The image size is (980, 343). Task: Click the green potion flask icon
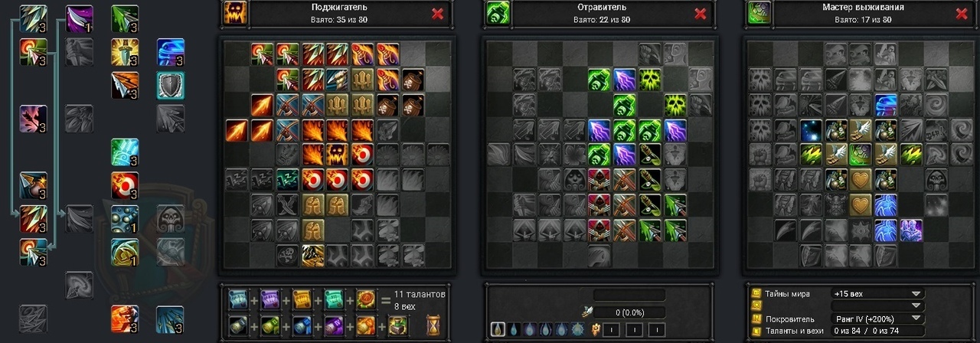(397, 325)
